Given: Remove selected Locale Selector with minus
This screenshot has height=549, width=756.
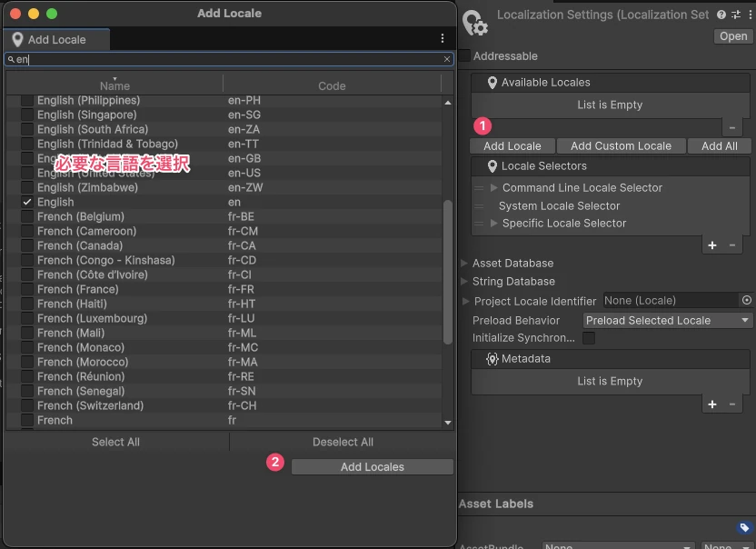Looking at the screenshot, I should point(731,245).
